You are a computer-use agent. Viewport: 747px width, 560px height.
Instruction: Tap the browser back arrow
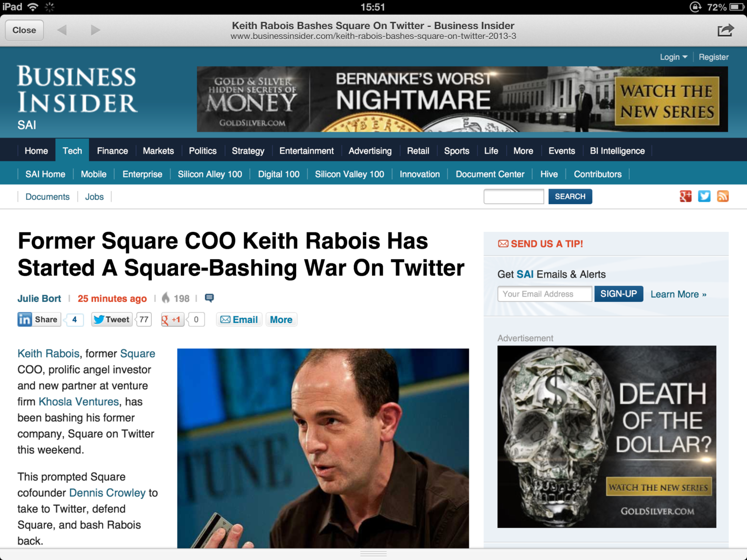tap(62, 30)
